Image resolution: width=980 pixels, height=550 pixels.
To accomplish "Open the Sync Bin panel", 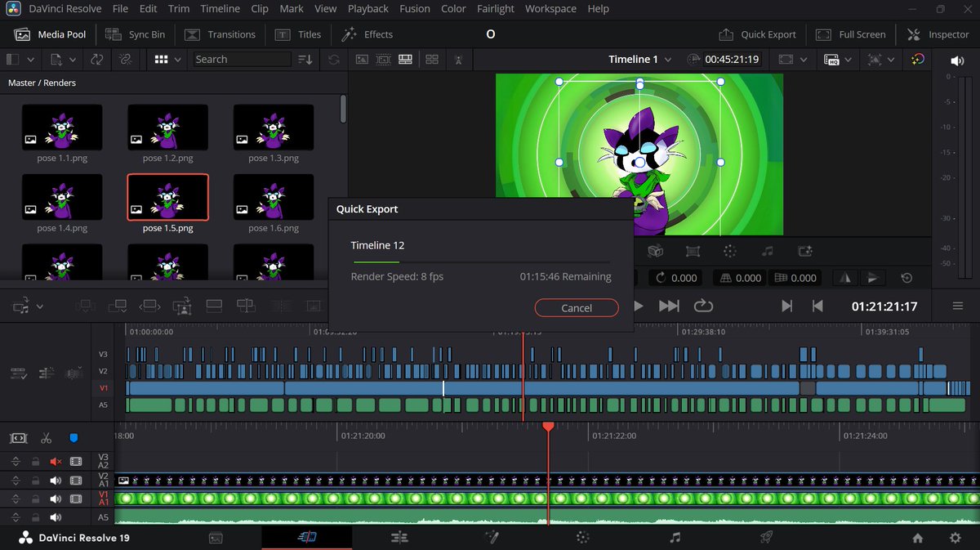I will (136, 34).
